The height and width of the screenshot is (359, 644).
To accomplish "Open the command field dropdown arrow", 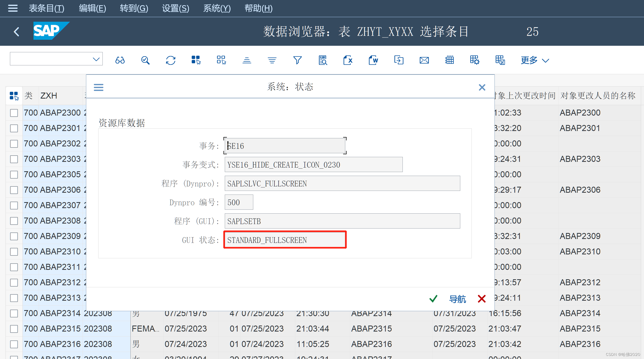I will coord(96,59).
